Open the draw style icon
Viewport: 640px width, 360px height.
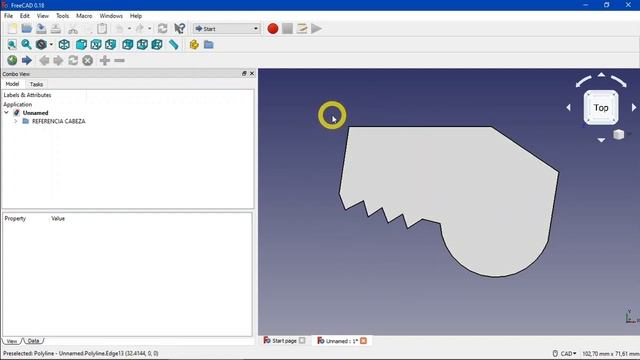pyautogui.click(x=41, y=44)
